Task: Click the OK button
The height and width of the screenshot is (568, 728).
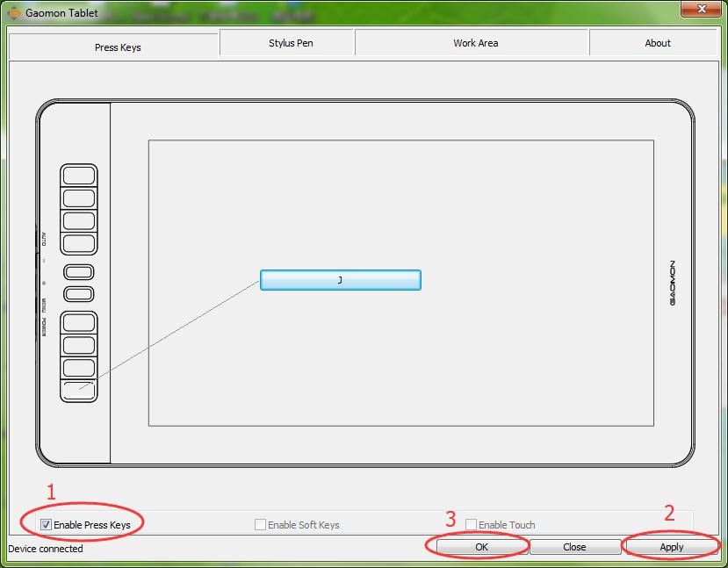Action: pos(482,547)
